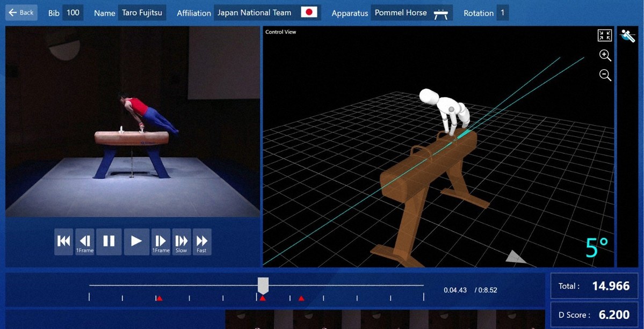This screenshot has width=644, height=329.
Task: Open the skeleton tool icon at top right
Action: (x=628, y=36)
